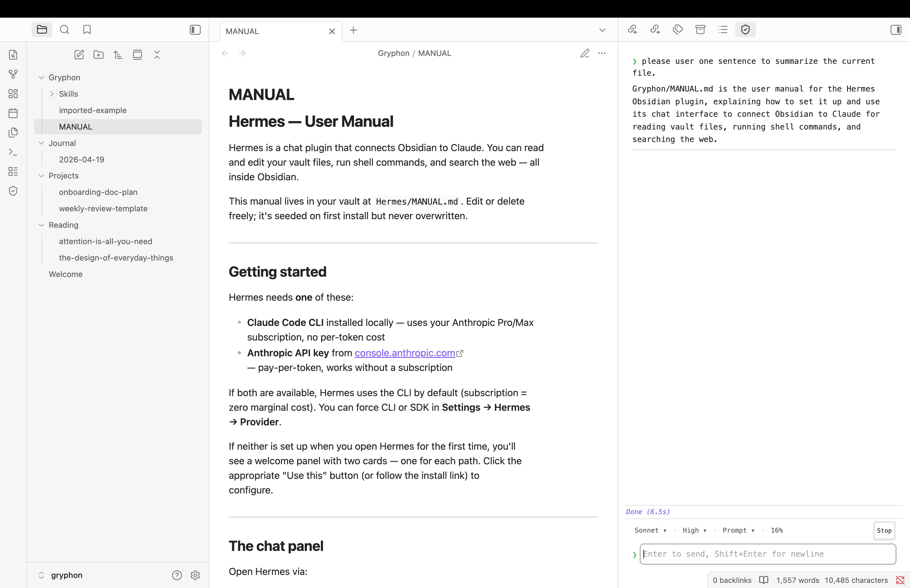
Task: Open the search pane icon
Action: (64, 30)
